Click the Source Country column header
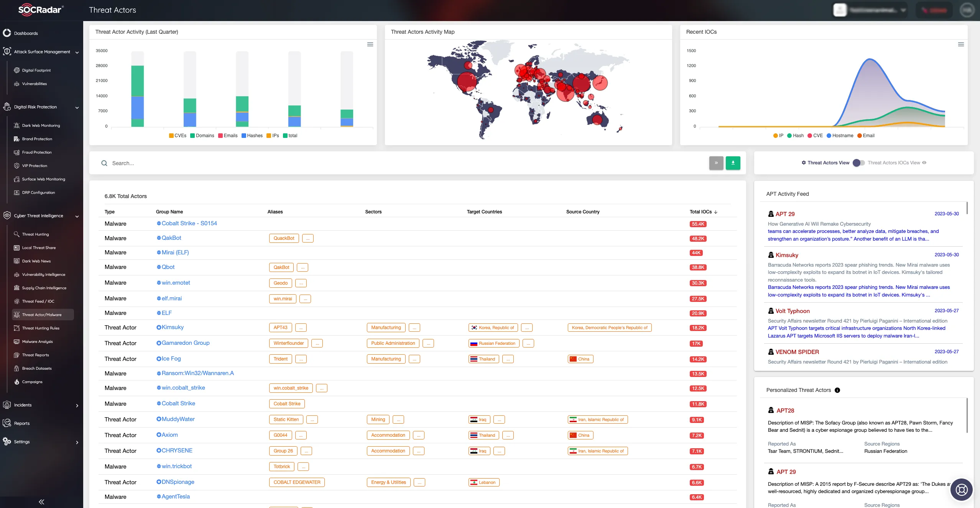980x508 pixels. pyautogui.click(x=583, y=212)
